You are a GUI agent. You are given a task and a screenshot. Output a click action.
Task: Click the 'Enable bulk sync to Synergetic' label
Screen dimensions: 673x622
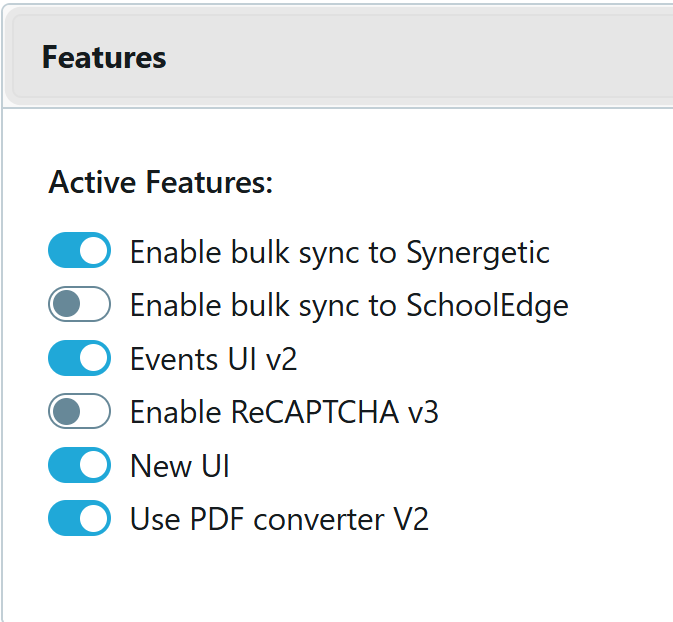pos(339,252)
